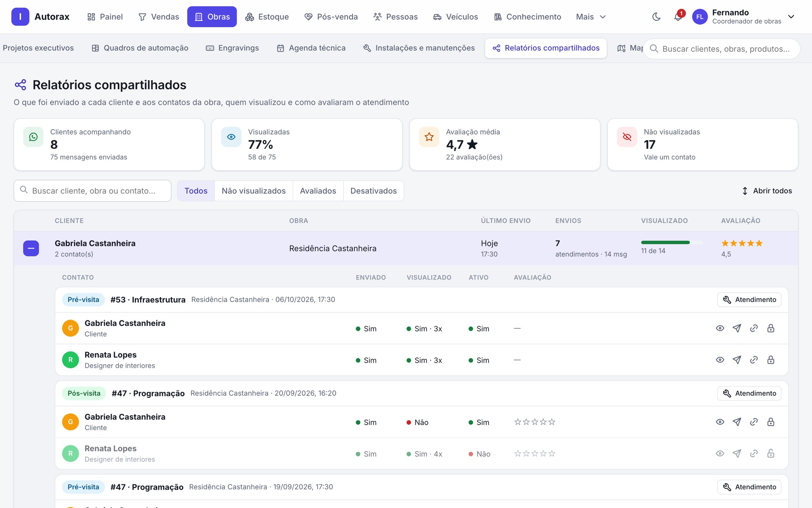The width and height of the screenshot is (812, 508).
Task: Toggle lock for Gabriela in #53 Infraestrutura
Action: tap(771, 328)
